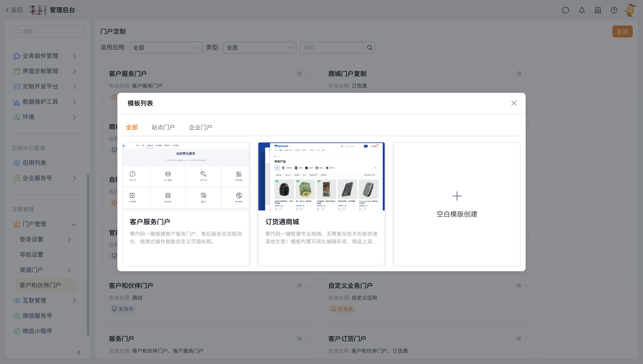Screen dimensions: 643x364
Task: Open the 适用应用 dropdown
Action: pos(166,48)
